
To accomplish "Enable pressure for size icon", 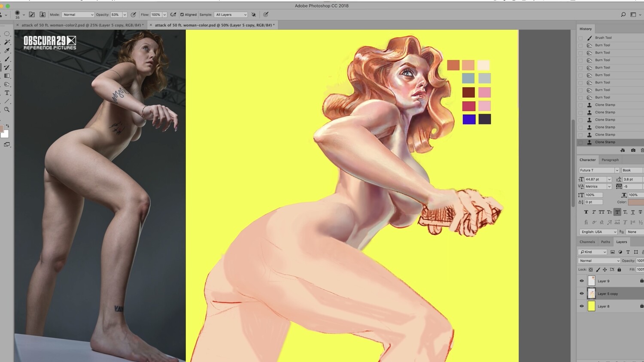I will point(266,15).
